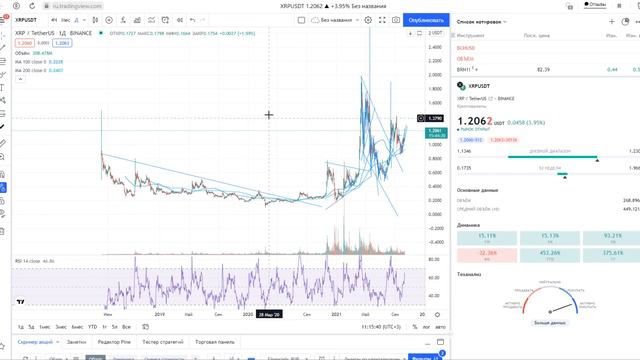Select the MA 100 close indicator legend

point(39,62)
